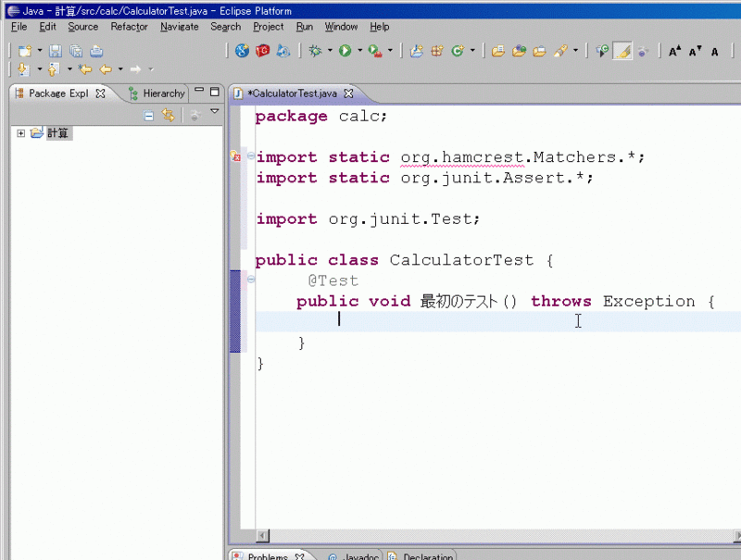Close the Package Explorer view
Image resolution: width=741 pixels, height=560 pixels.
[100, 93]
